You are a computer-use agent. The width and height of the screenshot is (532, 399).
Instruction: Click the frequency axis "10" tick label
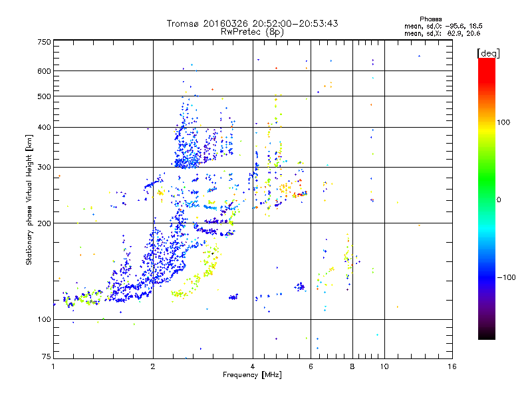click(x=384, y=366)
